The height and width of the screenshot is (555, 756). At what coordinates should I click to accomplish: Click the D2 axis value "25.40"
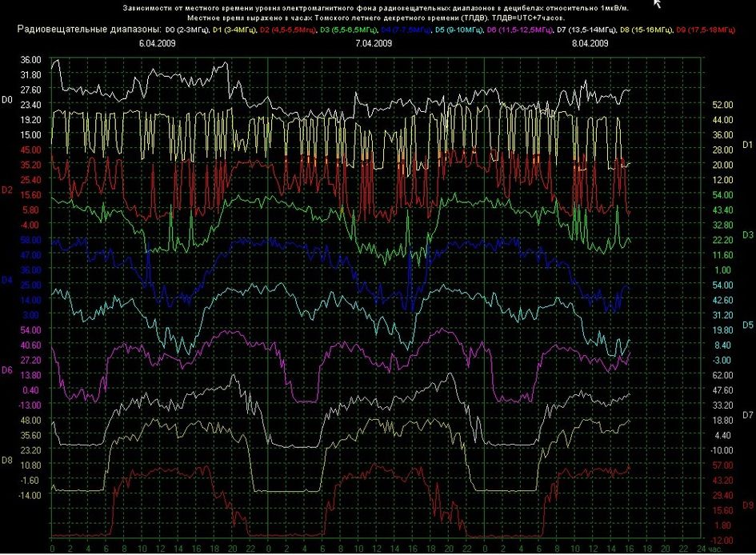(31, 180)
